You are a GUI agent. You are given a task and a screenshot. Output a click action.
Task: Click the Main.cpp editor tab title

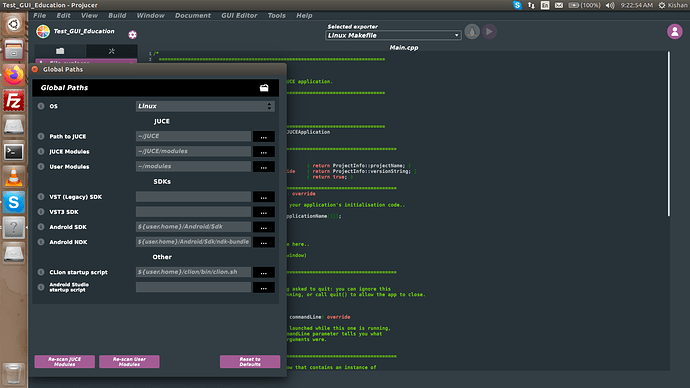click(404, 48)
